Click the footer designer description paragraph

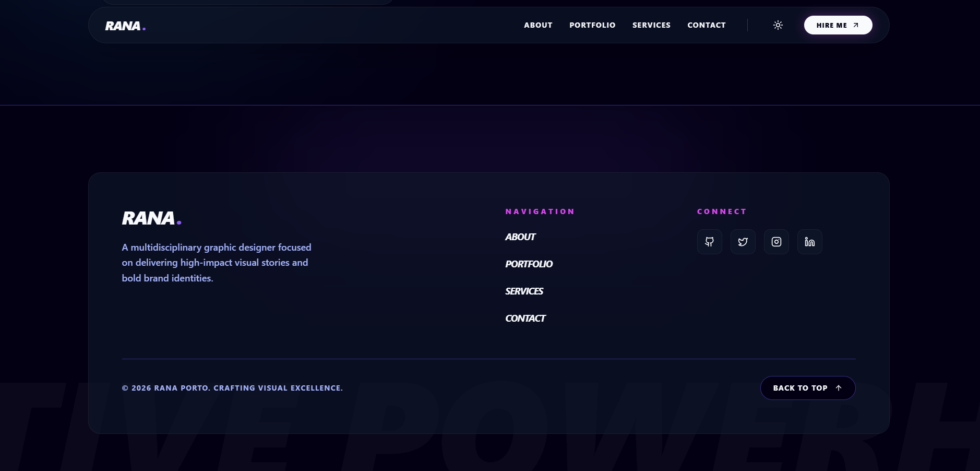216,263
